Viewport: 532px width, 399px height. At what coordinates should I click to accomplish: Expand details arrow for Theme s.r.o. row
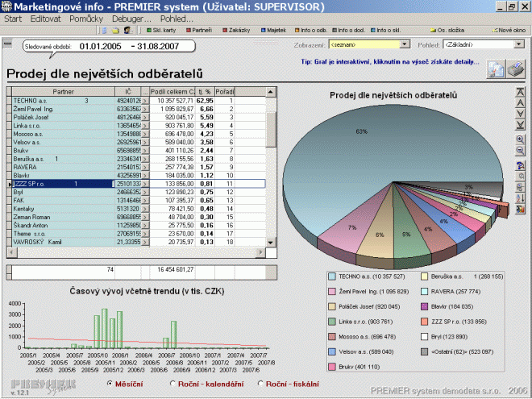tap(145, 234)
